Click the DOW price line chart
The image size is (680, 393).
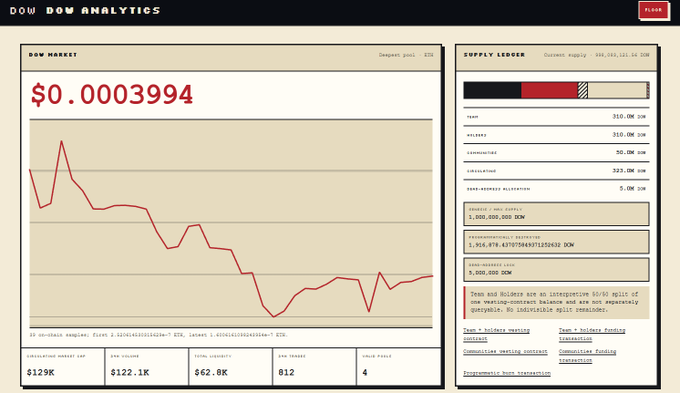[x=231, y=223]
